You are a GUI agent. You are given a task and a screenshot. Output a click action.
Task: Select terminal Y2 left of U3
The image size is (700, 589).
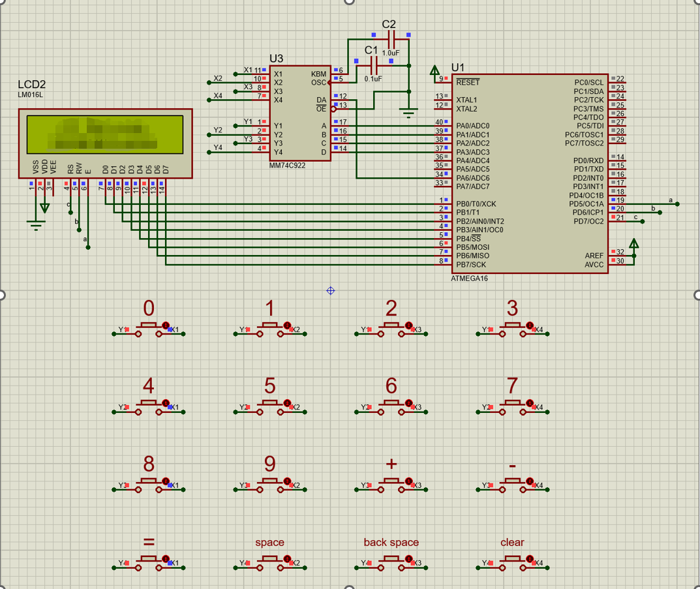(x=209, y=134)
